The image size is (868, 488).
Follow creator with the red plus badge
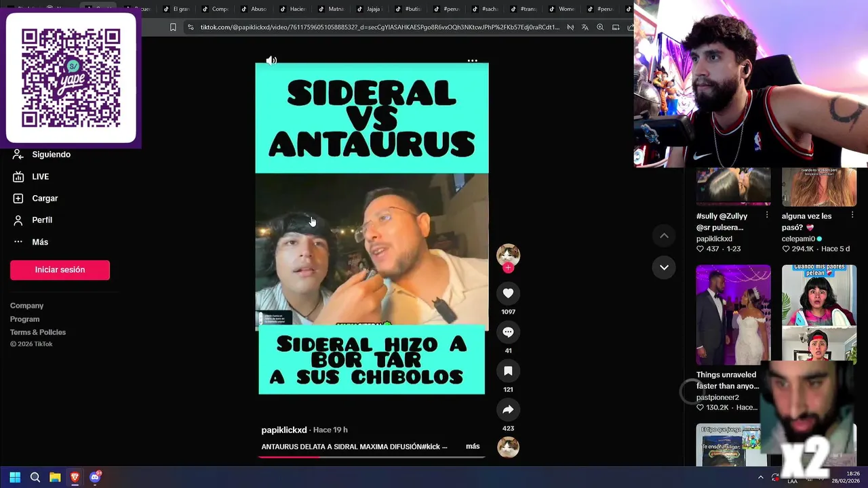pyautogui.click(x=508, y=268)
